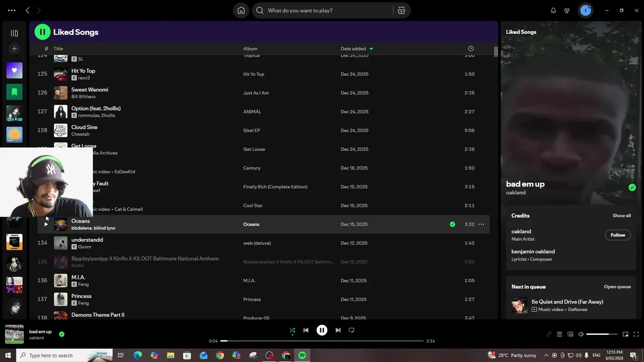Follow oakland in the Credits section
Viewport: 644px width, 362px height.
point(618,235)
